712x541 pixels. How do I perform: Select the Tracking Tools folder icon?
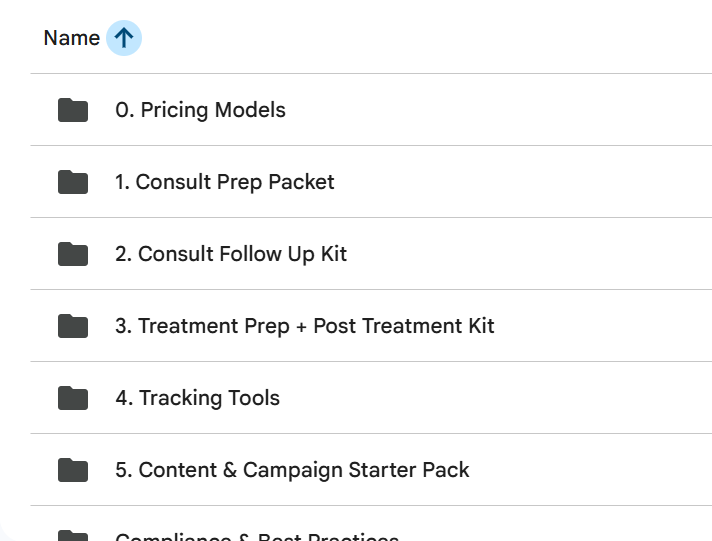coord(73,398)
